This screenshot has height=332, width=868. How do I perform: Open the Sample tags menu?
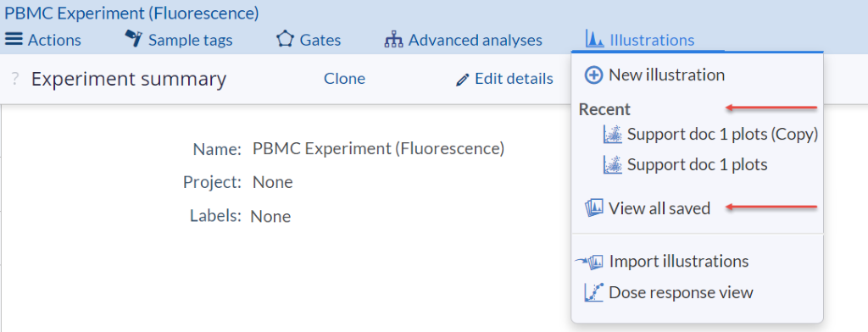(191, 41)
